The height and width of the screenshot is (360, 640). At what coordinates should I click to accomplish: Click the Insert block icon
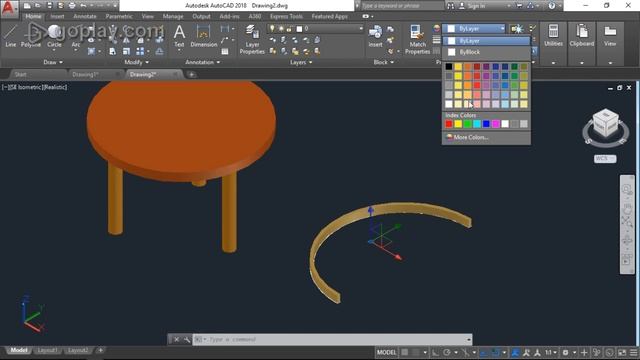pos(375,36)
